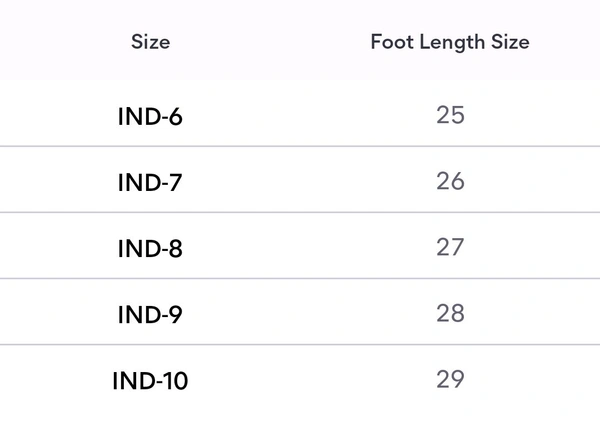Screen dimensions: 600x423
Task: Select foot length value 29
Action: 450,379
